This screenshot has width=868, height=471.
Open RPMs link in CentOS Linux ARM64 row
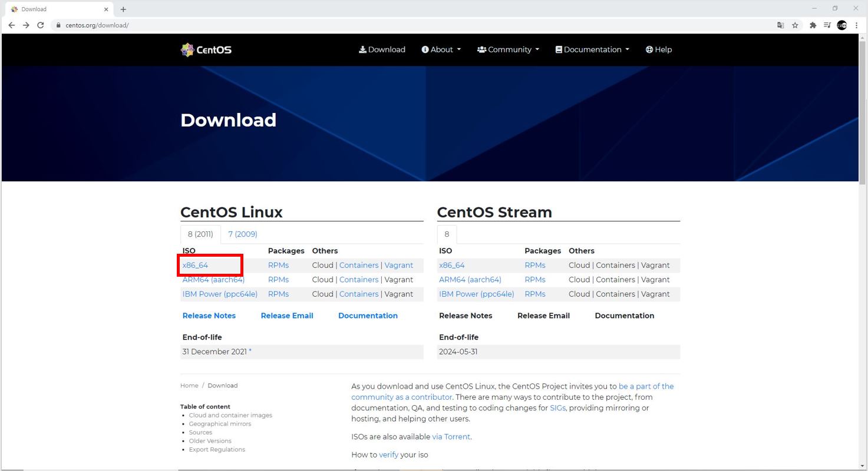tap(278, 280)
